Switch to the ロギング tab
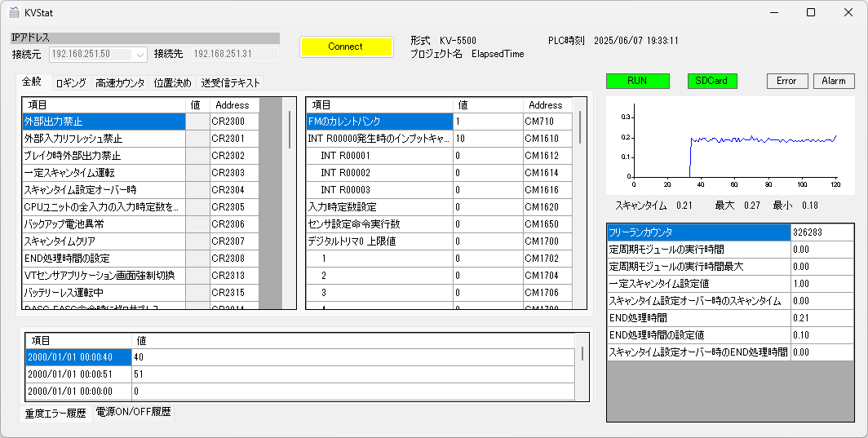This screenshot has height=438, width=868. (71, 83)
